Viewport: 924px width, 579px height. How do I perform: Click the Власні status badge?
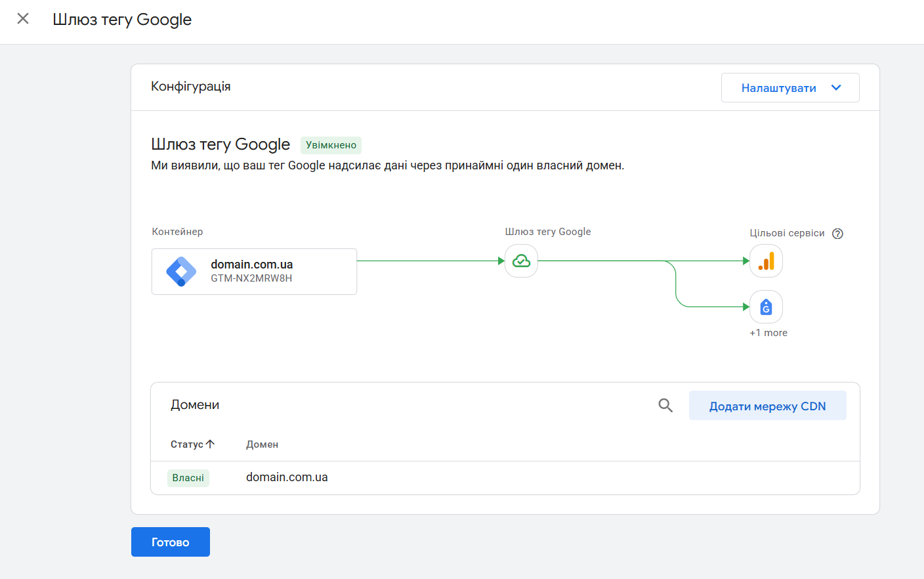(188, 478)
